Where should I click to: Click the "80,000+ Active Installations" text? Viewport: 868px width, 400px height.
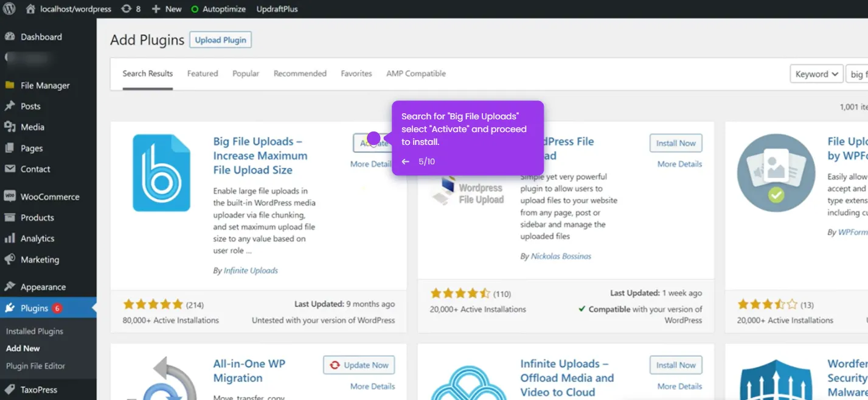click(171, 320)
